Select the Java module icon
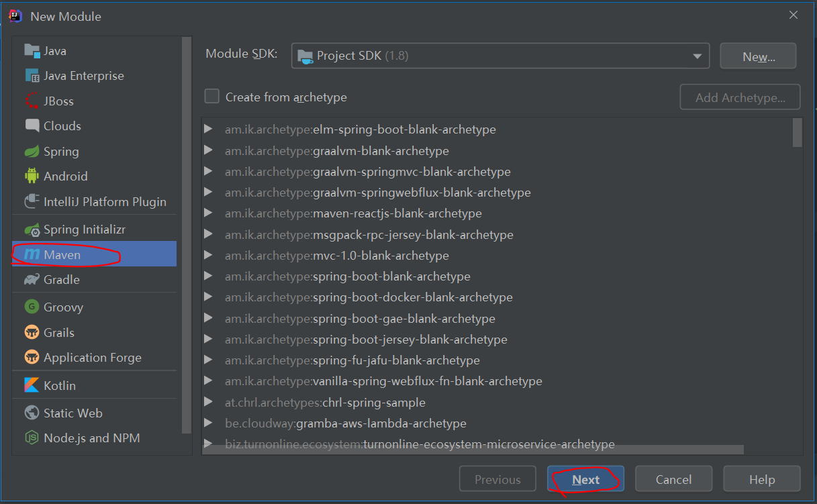The width and height of the screenshot is (817, 504). pyautogui.click(x=32, y=50)
